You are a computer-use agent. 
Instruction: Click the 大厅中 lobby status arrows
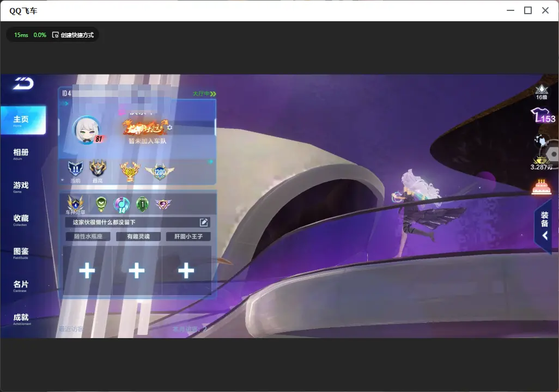pyautogui.click(x=204, y=94)
